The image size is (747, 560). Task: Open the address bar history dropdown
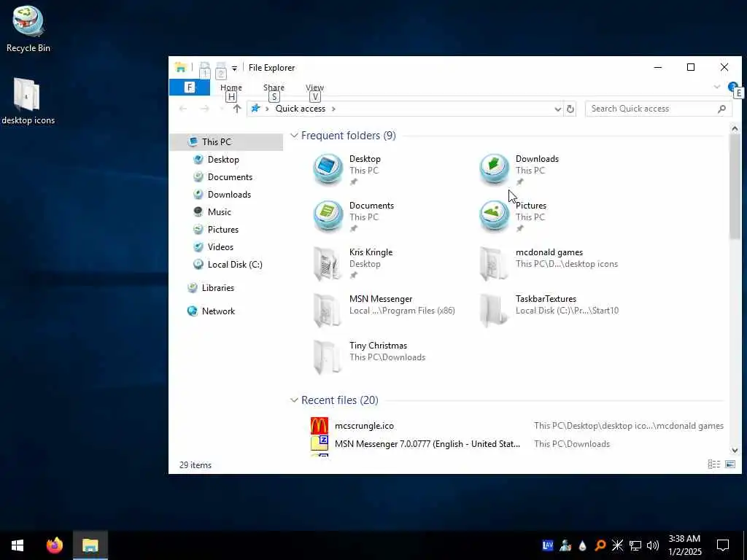coord(558,109)
